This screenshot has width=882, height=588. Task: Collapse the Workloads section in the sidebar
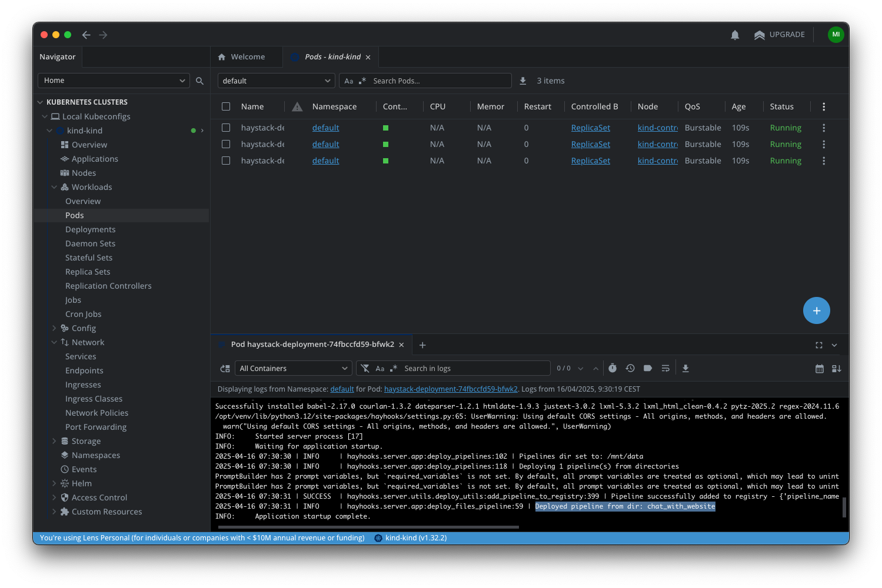point(54,187)
